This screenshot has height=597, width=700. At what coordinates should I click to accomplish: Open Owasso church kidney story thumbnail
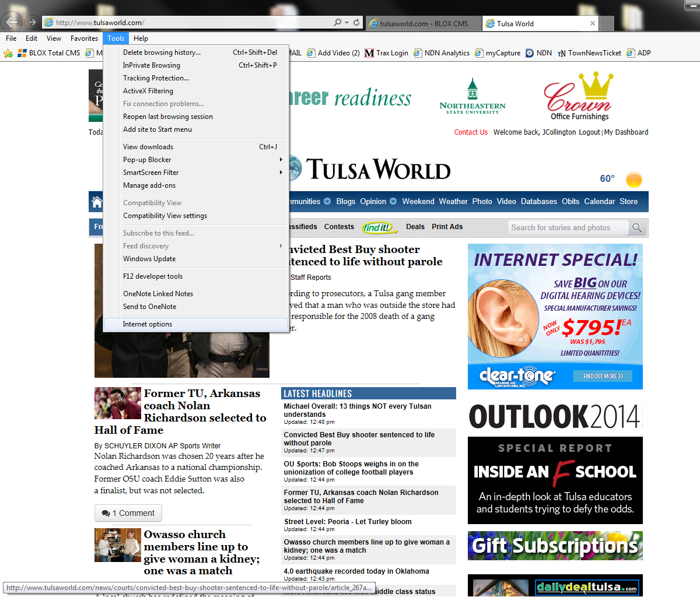point(118,545)
